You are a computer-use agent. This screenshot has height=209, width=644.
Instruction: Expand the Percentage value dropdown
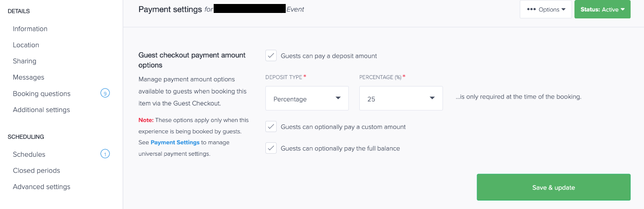(x=401, y=99)
